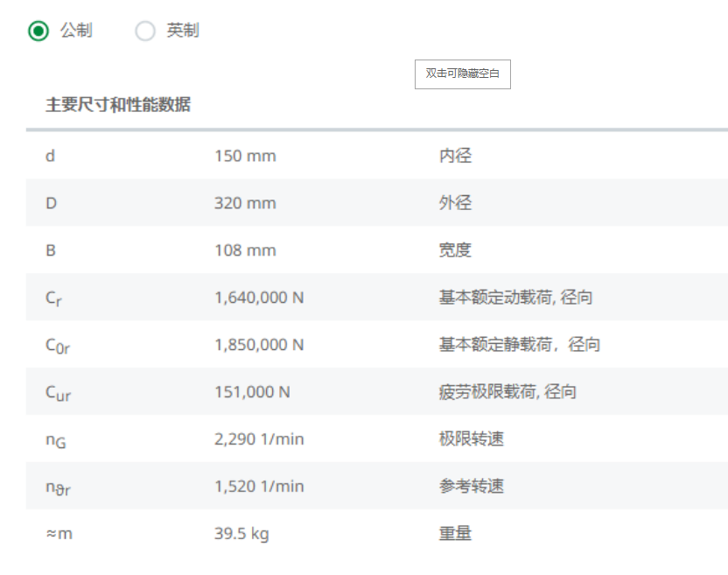Click the 宽度 description label

455,250
